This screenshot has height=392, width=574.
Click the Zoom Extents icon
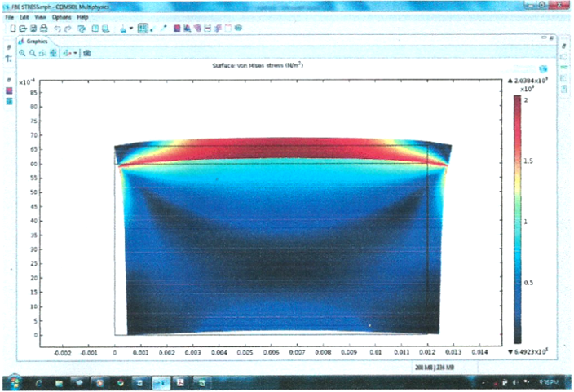pos(54,53)
